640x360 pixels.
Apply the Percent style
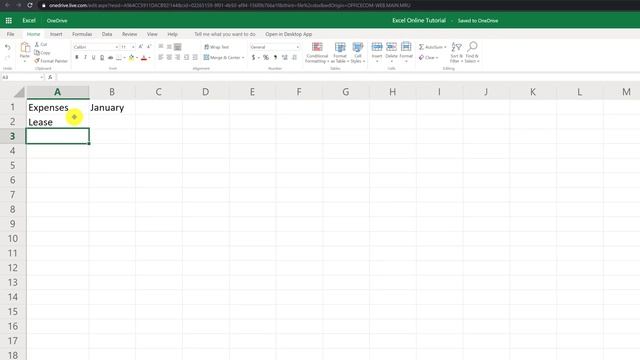pyautogui.click(x=266, y=58)
